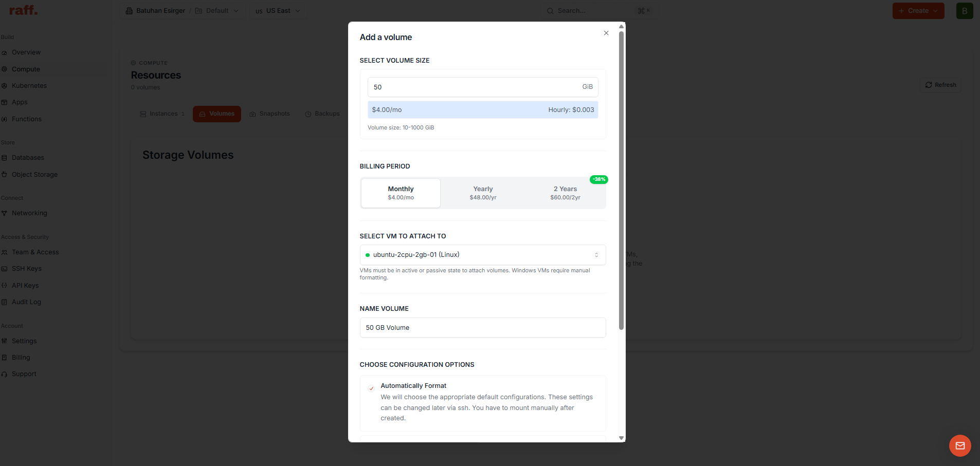Viewport: 980px width, 466px height.
Task: Click the Databases icon in sidebar
Action: (4, 158)
